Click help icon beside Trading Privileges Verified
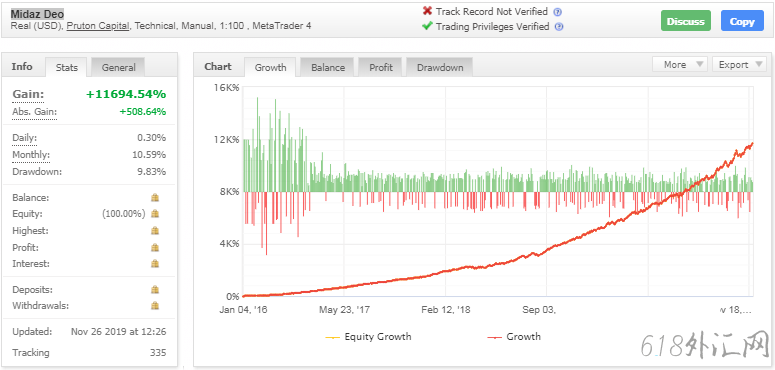775x370 pixels. (559, 27)
